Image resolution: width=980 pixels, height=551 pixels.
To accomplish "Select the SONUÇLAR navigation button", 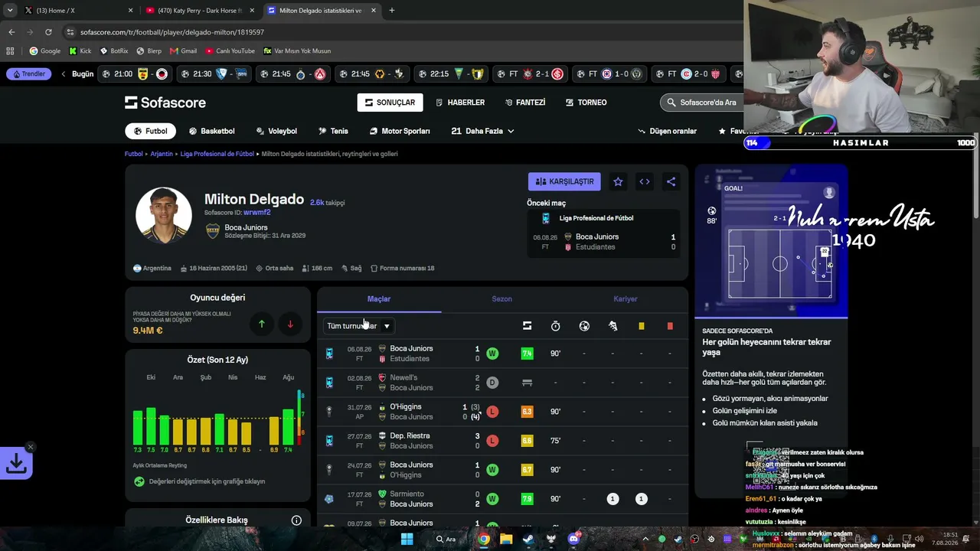I will click(390, 103).
